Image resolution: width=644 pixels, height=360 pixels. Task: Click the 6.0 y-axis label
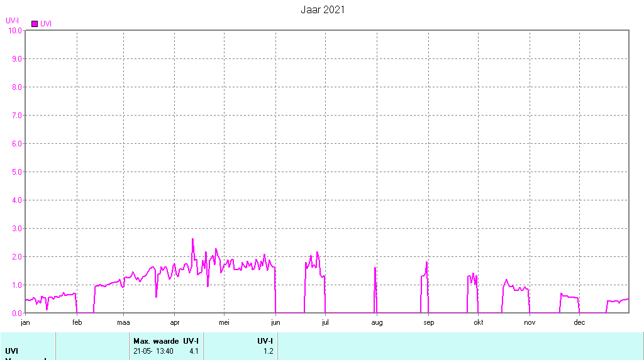[x=17, y=144]
